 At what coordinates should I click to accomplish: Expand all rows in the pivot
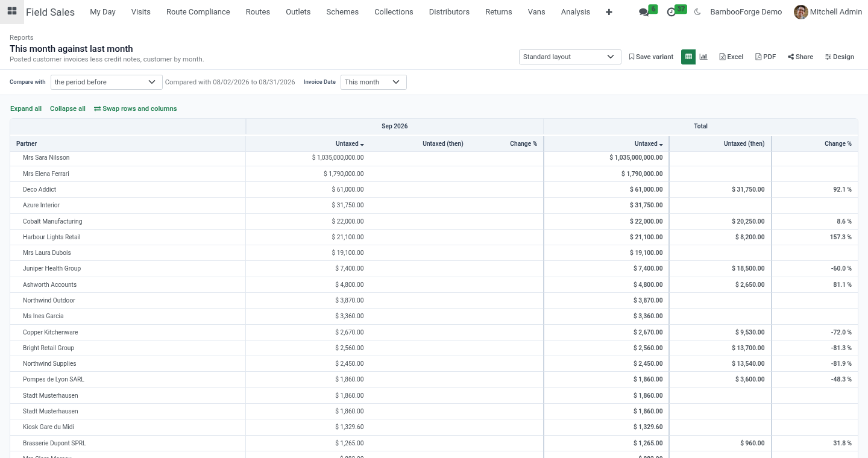26,108
